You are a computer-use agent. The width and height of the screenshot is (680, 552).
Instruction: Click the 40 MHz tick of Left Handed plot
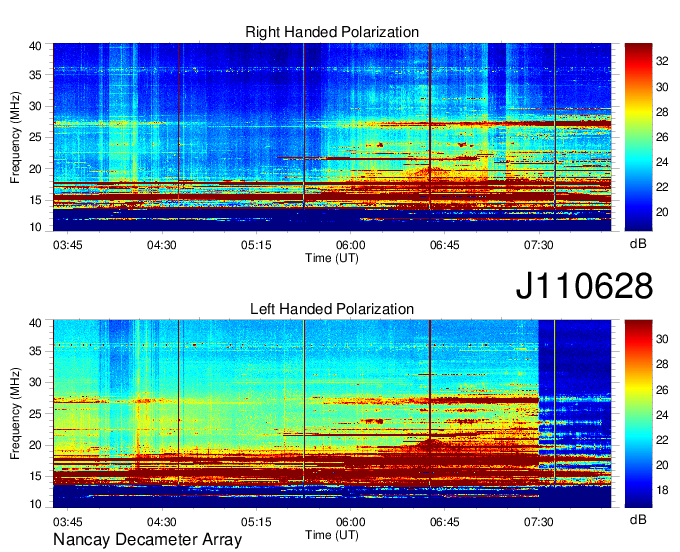35,323
